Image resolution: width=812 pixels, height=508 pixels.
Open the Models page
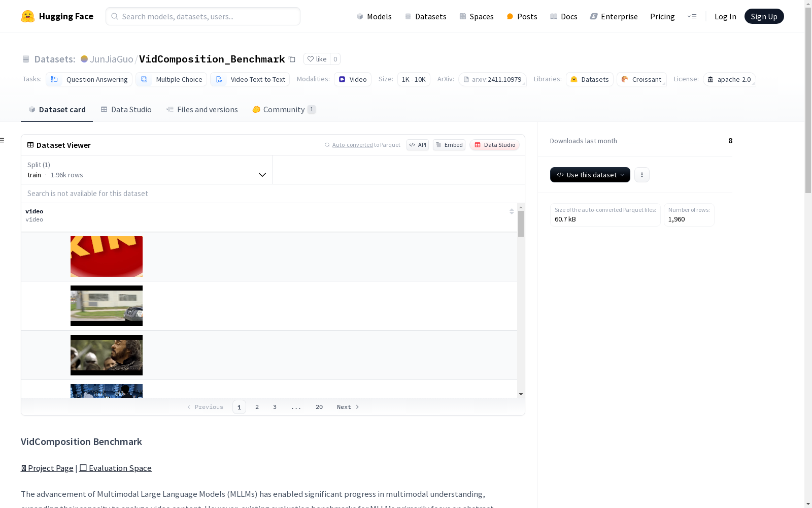[x=374, y=16]
